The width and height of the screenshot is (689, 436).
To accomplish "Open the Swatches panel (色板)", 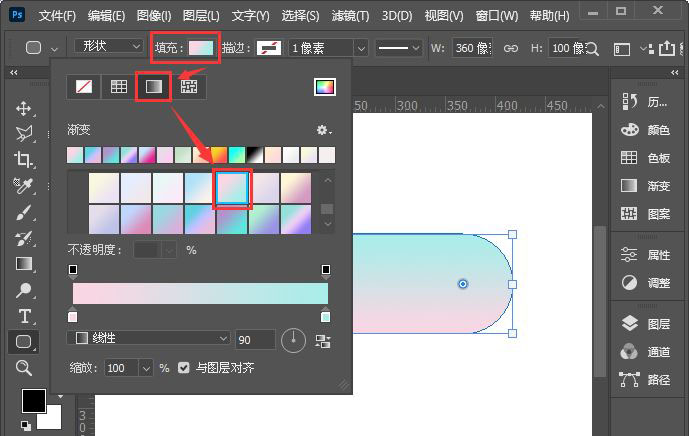I will click(x=645, y=158).
